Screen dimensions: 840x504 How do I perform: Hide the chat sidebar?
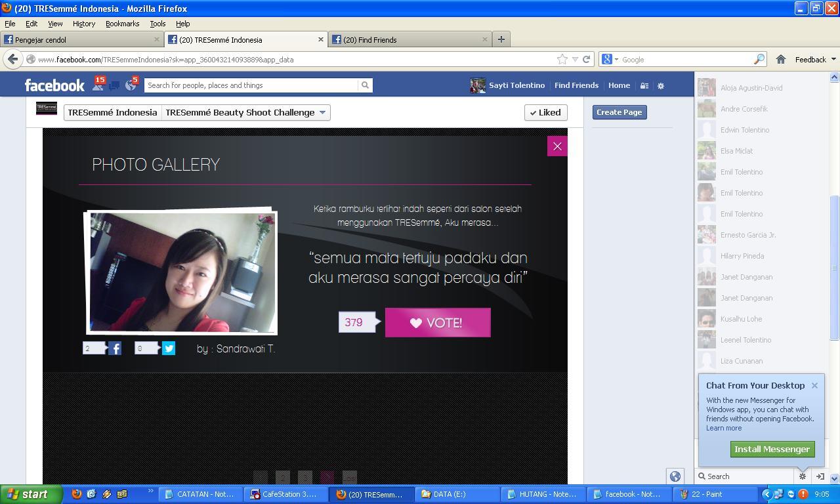click(x=820, y=476)
